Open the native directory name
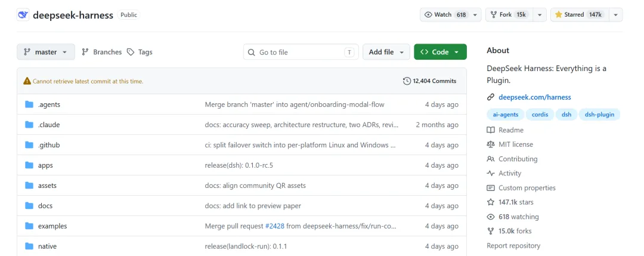This screenshot has width=644, height=256. pos(47,246)
